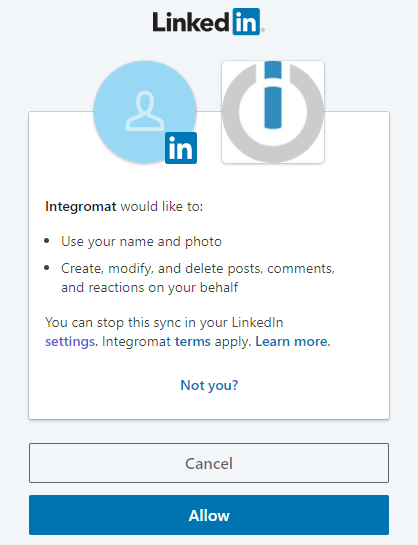
Task: Select the light-blue profile avatar circle
Action: tap(145, 112)
